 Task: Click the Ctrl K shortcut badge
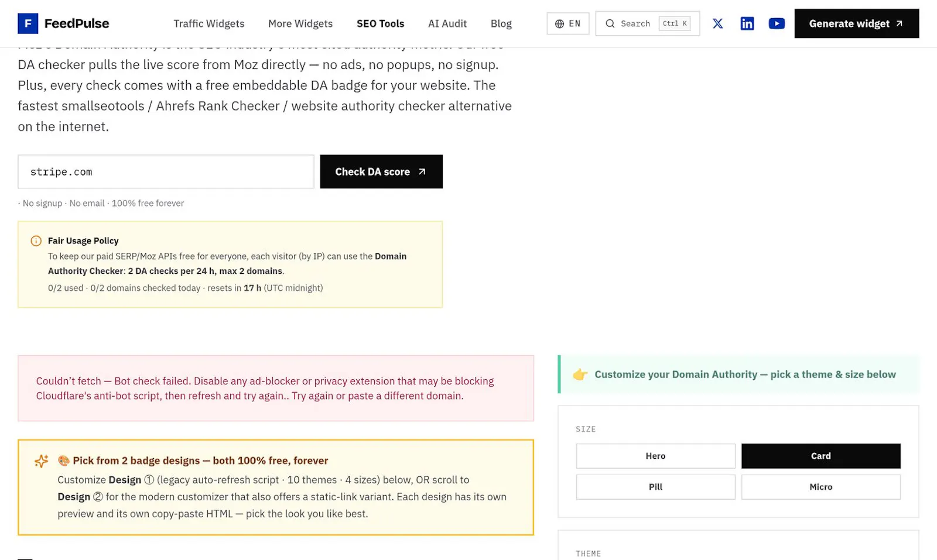(x=675, y=23)
